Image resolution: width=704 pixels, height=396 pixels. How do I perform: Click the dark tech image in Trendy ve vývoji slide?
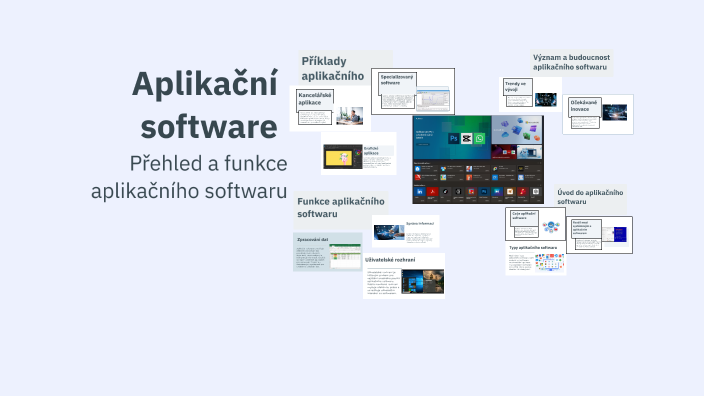click(546, 100)
